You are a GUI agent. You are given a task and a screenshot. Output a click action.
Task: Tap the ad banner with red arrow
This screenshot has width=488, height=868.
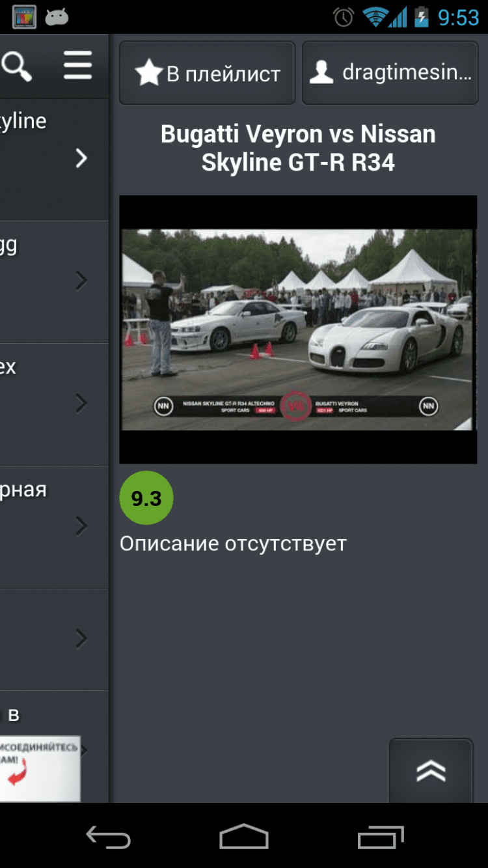[x=40, y=768]
